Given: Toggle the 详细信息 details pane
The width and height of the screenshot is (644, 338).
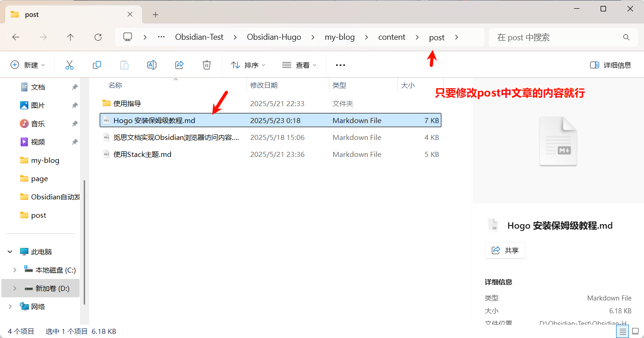Looking at the screenshot, I should pyautogui.click(x=611, y=65).
